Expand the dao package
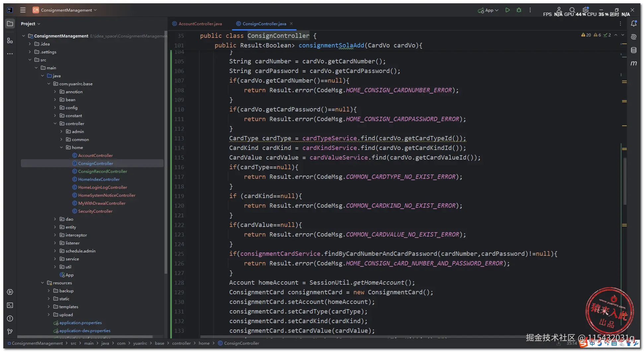Viewport: 644px width, 352px height. click(x=55, y=219)
